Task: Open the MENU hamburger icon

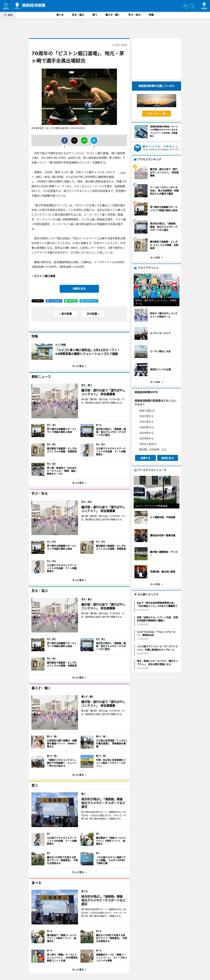Action: pyautogui.click(x=6, y=6)
